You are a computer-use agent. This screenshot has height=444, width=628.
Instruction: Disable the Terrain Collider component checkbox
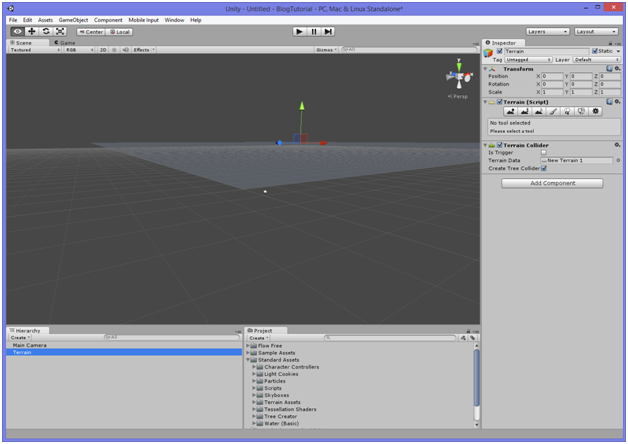point(499,145)
